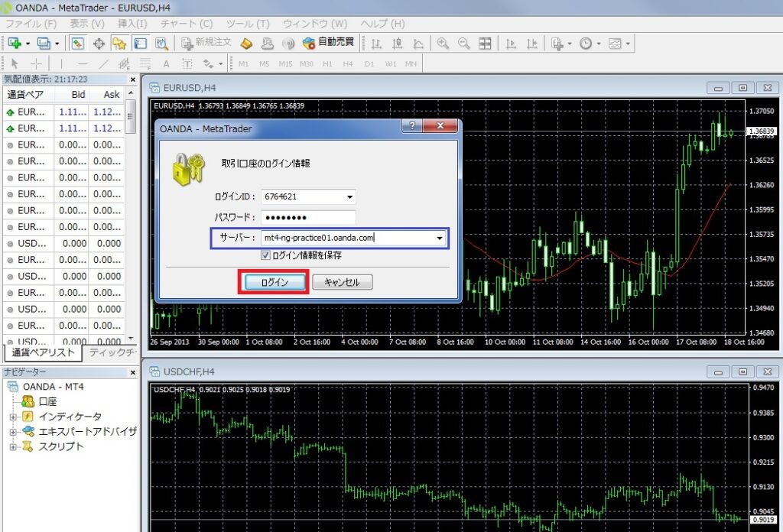Click the Zoom In magnifier icon

pos(443,44)
